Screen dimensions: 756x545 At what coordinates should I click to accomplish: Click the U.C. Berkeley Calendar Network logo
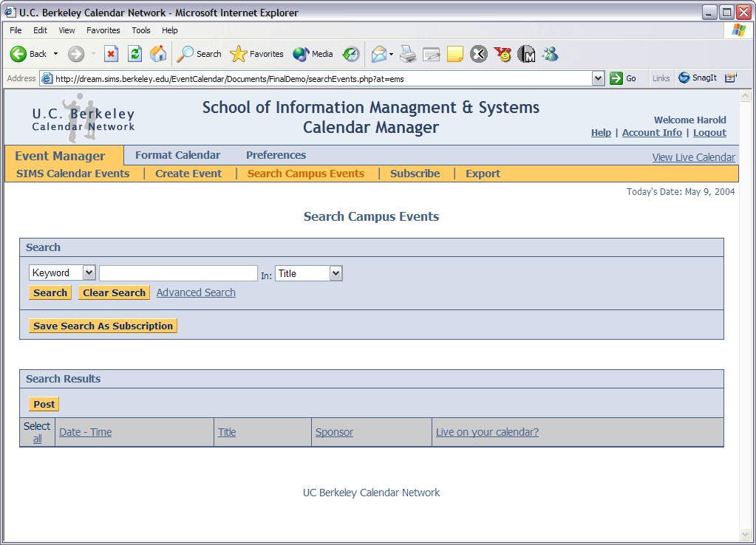tap(83, 119)
